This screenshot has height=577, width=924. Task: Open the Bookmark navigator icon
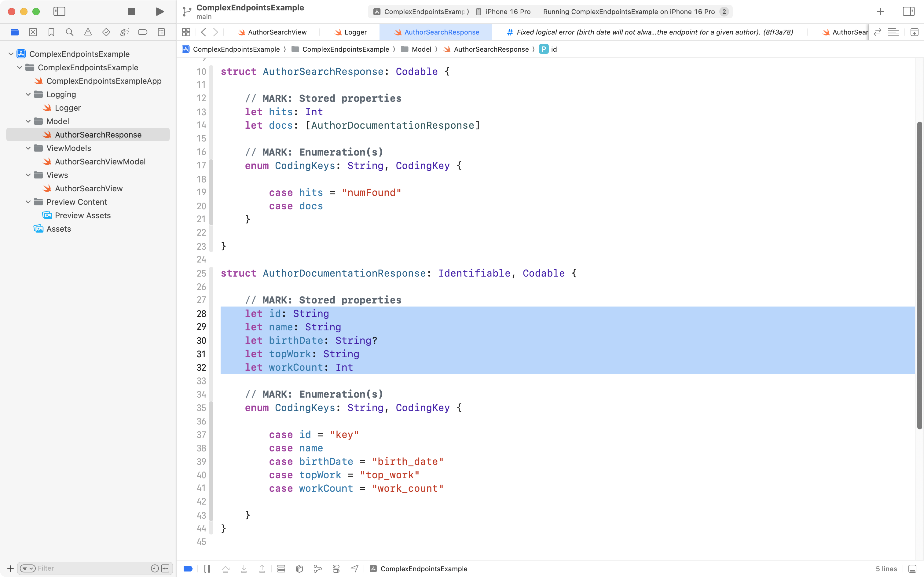tap(51, 32)
